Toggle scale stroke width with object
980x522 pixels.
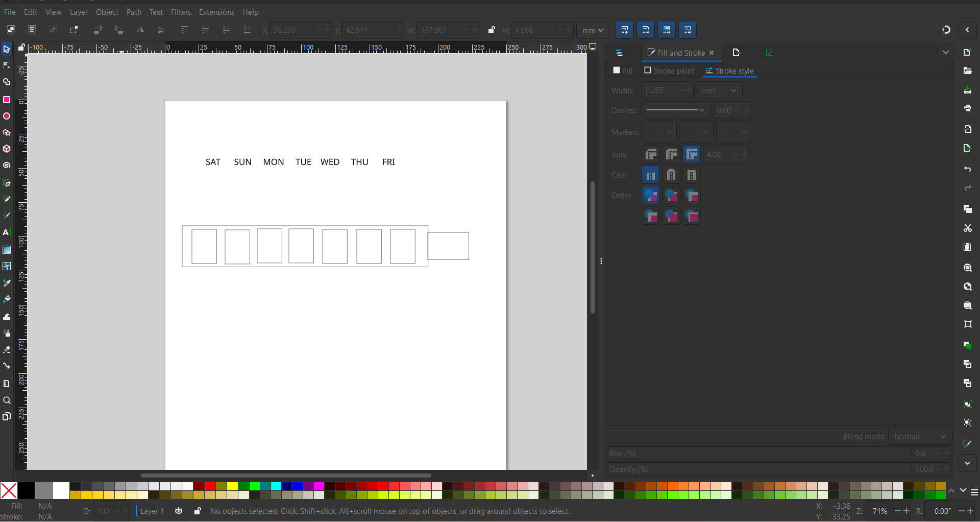click(625, 30)
